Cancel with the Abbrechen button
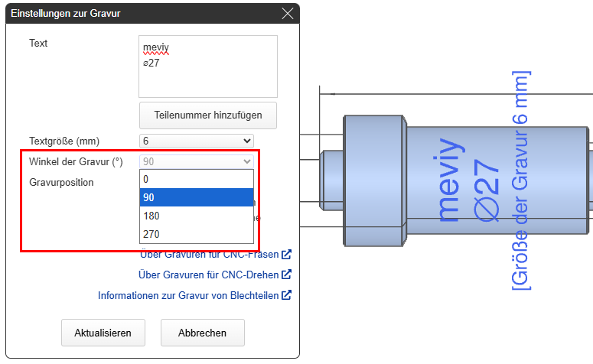 click(x=202, y=333)
